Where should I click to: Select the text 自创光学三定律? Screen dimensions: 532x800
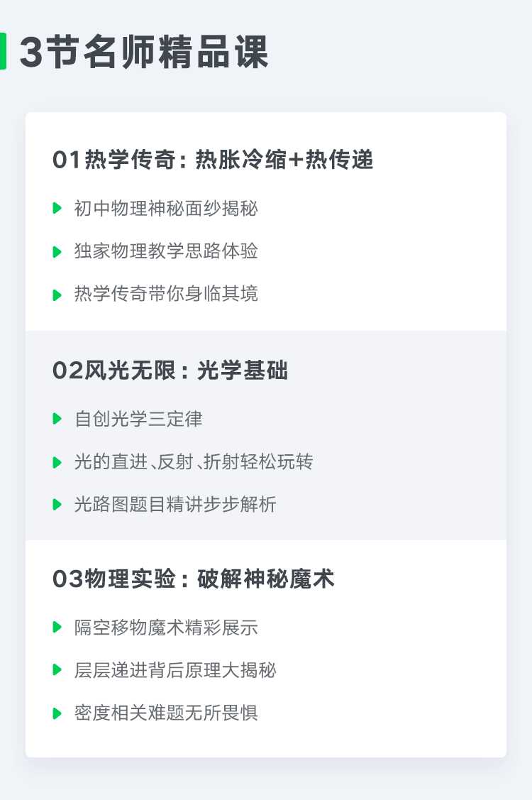pyautogui.click(x=138, y=419)
